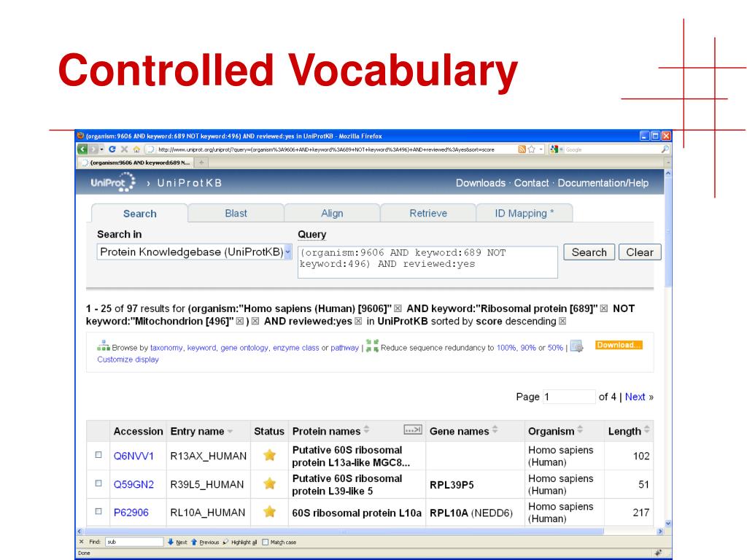Viewport: 747px width, 560px height.
Task: Remove the Homo sapiens organism filter X
Action: (398, 308)
